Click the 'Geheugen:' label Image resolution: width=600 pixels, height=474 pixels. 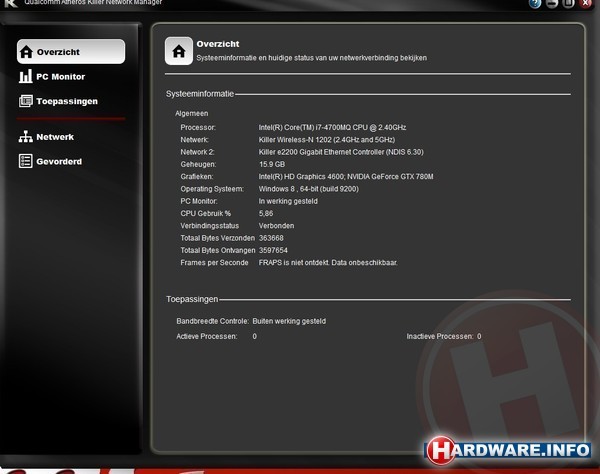point(198,164)
